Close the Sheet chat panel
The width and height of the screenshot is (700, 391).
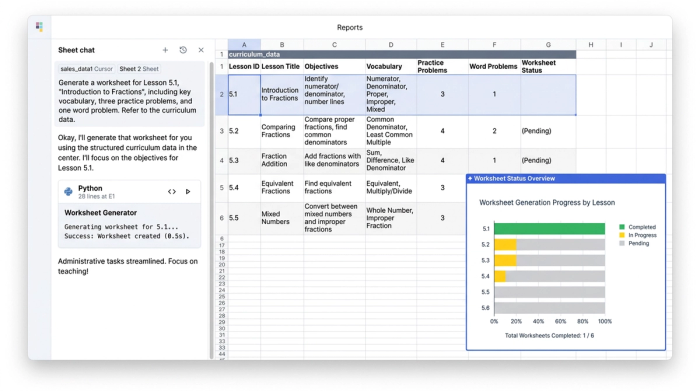pyautogui.click(x=201, y=50)
